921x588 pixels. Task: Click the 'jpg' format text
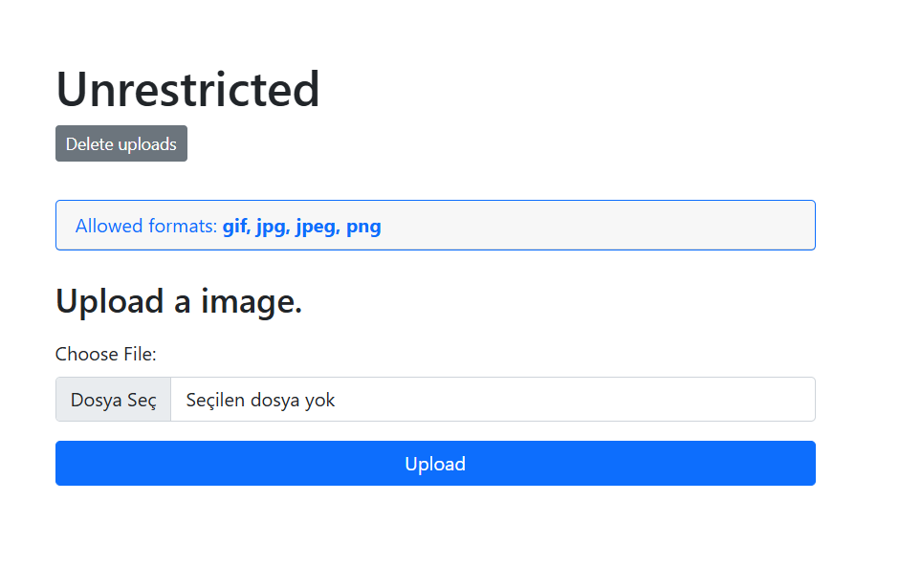point(274,227)
